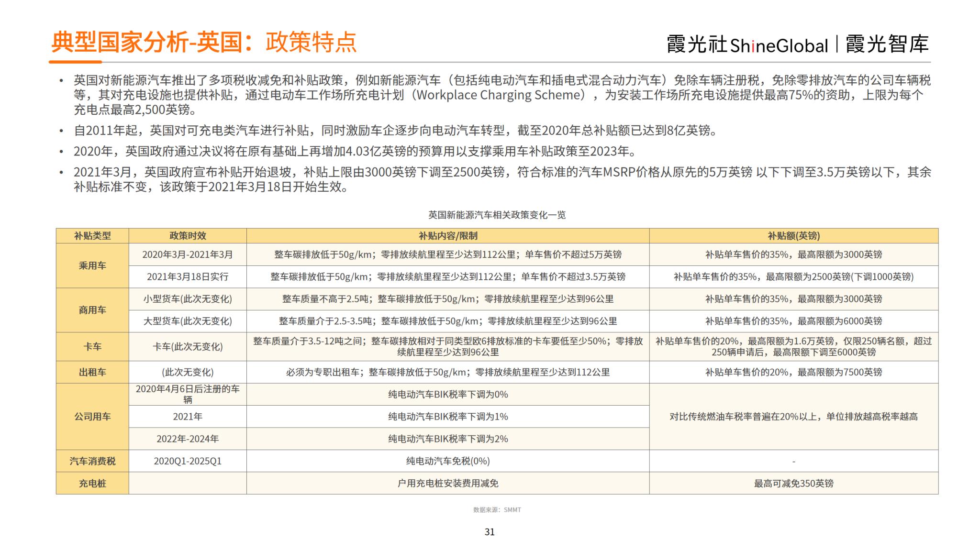Viewport: 980px width, 551px height.
Task: Select the 乘用车 row label
Action: 92,266
